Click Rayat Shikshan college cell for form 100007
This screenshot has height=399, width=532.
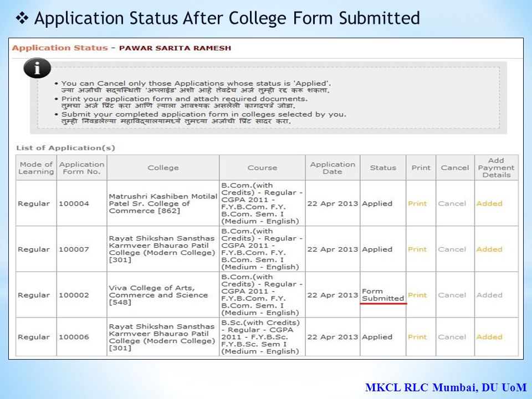(163, 249)
